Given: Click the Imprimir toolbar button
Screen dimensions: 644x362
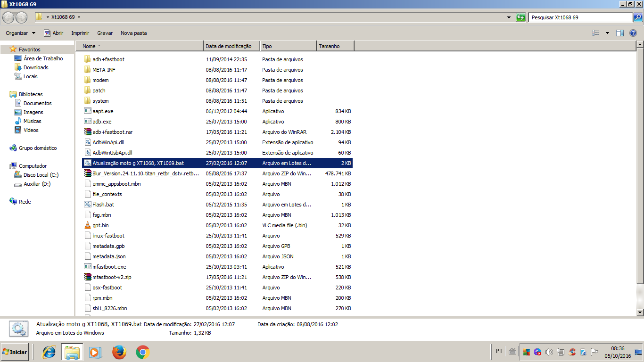Looking at the screenshot, I should [x=80, y=33].
